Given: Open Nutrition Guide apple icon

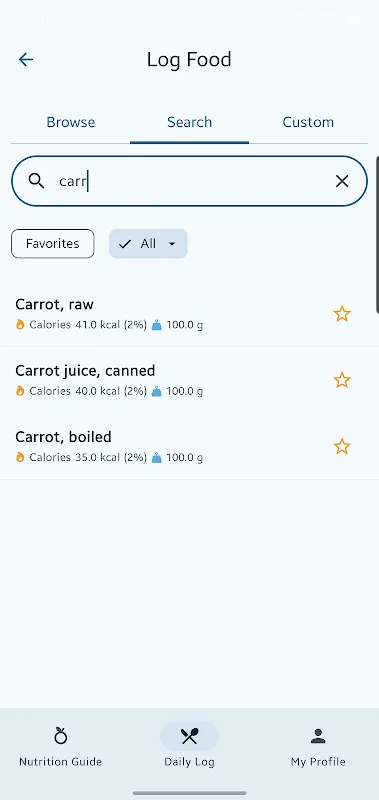Looking at the screenshot, I should click(x=61, y=736).
